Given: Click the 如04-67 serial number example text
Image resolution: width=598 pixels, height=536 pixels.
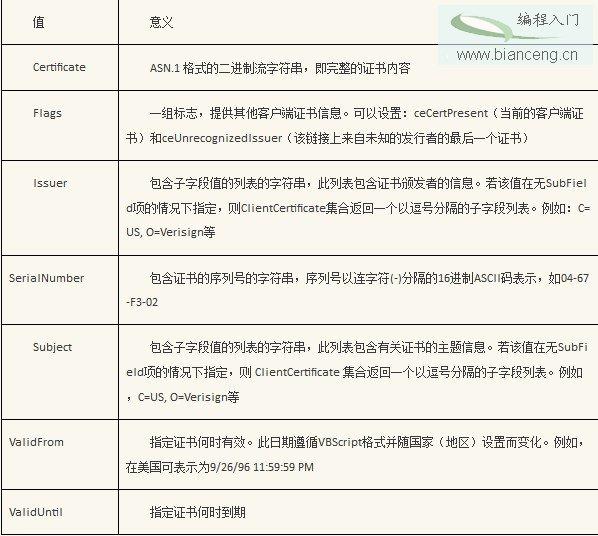Looking at the screenshot, I should pyautogui.click(x=568, y=278).
